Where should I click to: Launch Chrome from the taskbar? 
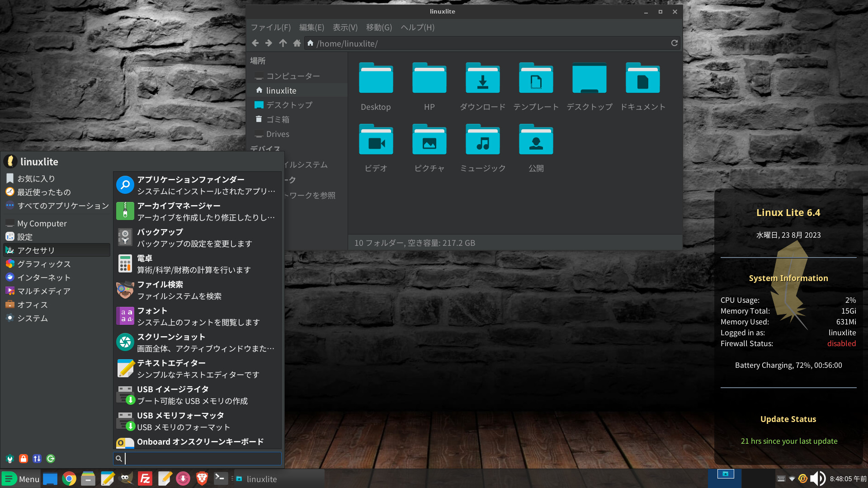click(x=69, y=479)
